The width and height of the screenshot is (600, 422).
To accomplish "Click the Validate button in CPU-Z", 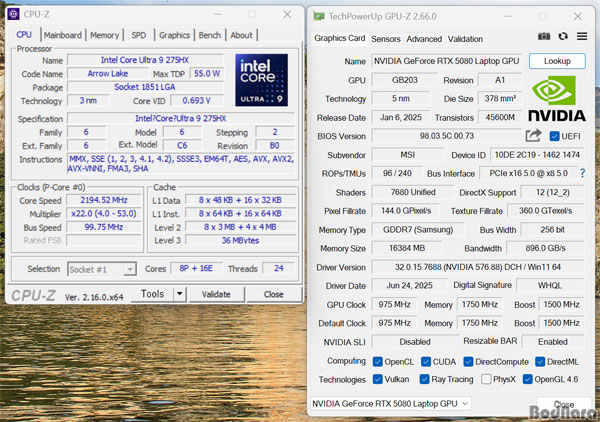I will click(216, 294).
